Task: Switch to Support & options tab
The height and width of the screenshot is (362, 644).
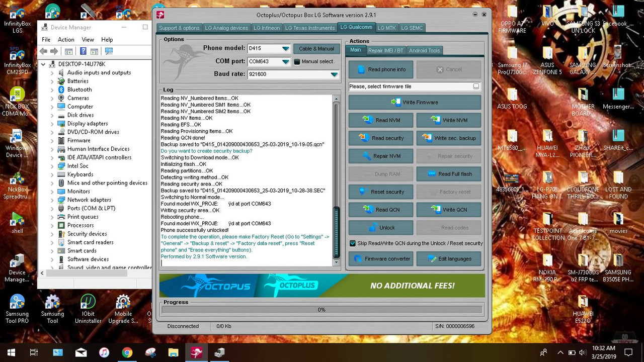Action: [x=179, y=28]
